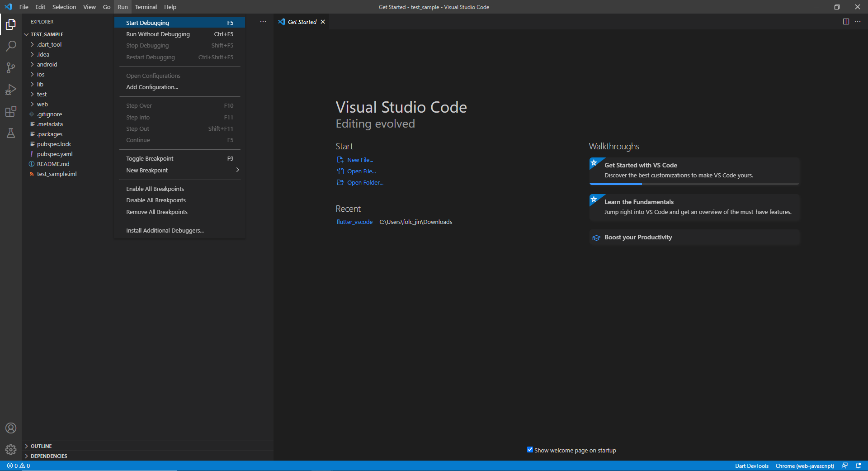Expand the ios folder

[x=32, y=74]
